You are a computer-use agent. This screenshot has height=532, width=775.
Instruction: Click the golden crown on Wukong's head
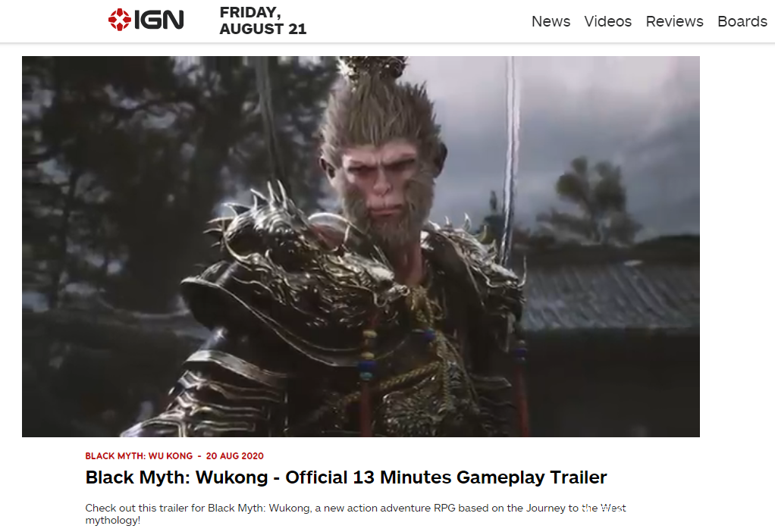coord(374,67)
